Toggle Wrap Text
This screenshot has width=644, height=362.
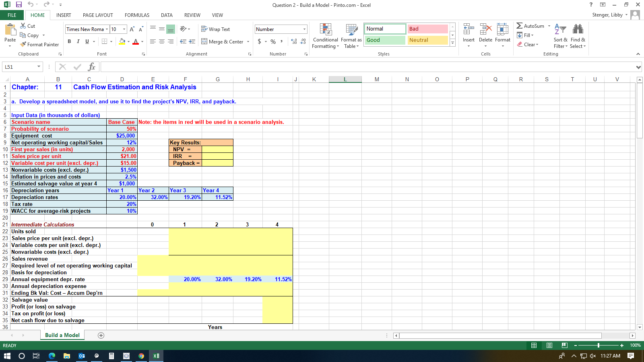[215, 29]
